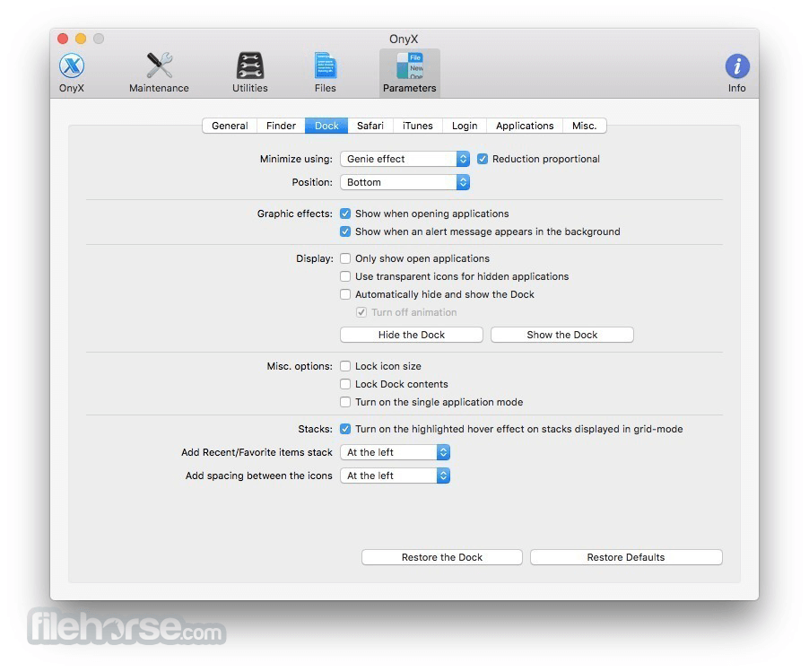Switch to the iTunes tab
Image resolution: width=809 pixels, height=672 pixels.
[x=417, y=126]
